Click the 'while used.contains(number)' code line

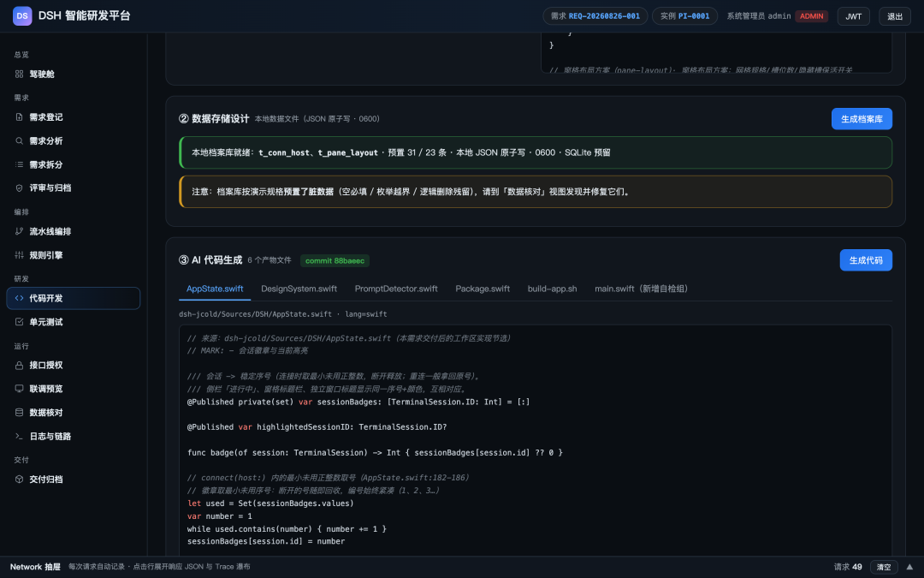coord(287,529)
